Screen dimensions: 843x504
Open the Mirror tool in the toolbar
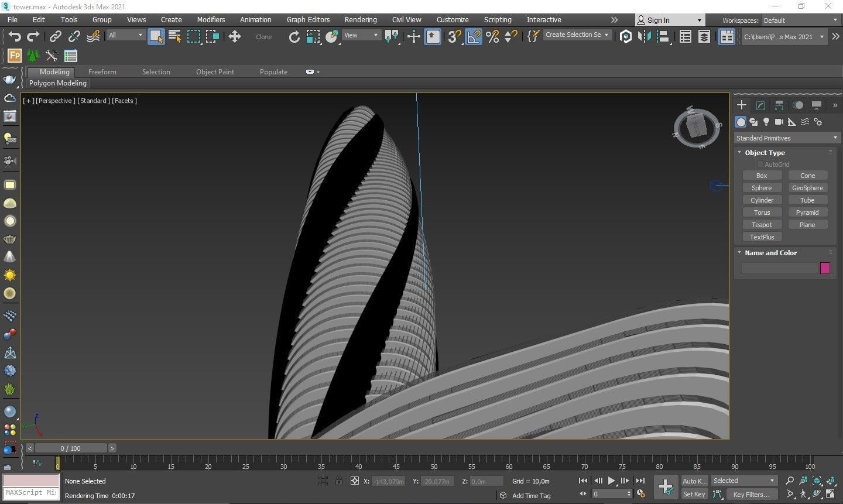[x=645, y=36]
